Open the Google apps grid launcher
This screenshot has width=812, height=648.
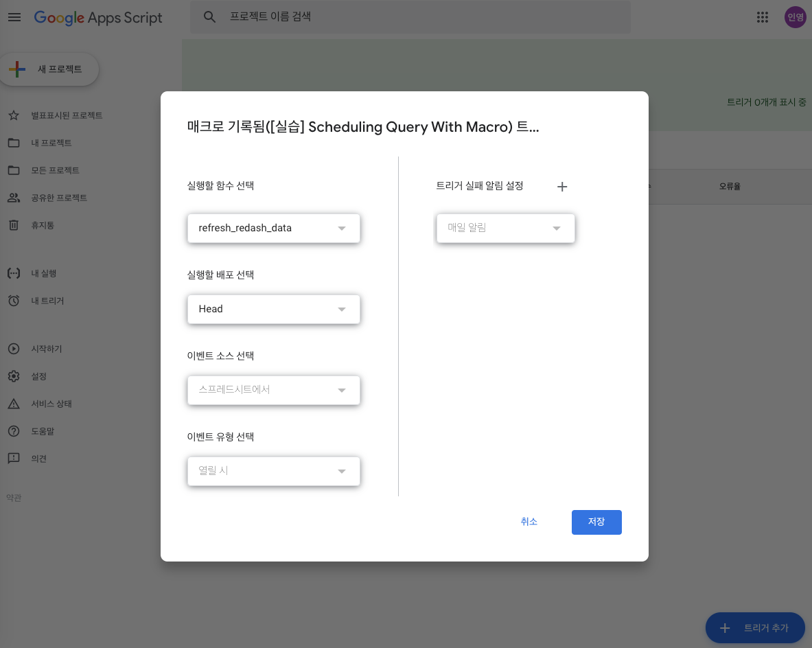point(762,17)
